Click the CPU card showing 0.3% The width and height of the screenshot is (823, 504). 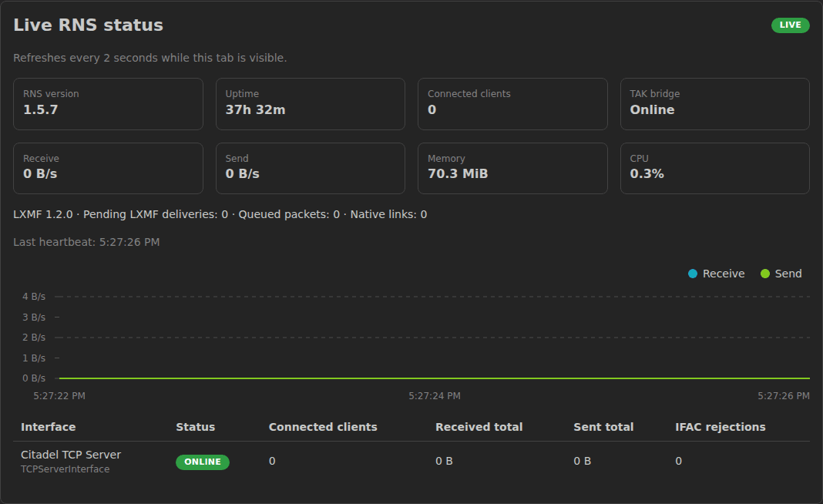click(715, 169)
